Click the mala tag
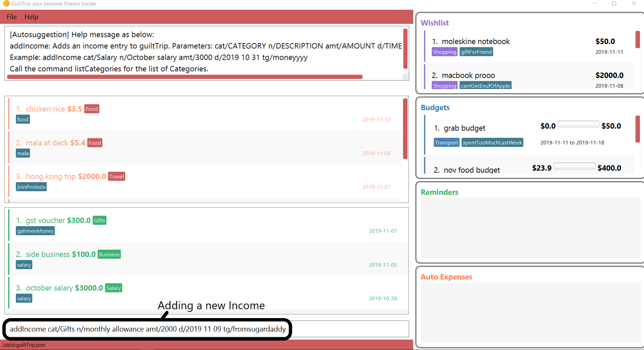Screen dimensions: 644x350 click(23, 153)
